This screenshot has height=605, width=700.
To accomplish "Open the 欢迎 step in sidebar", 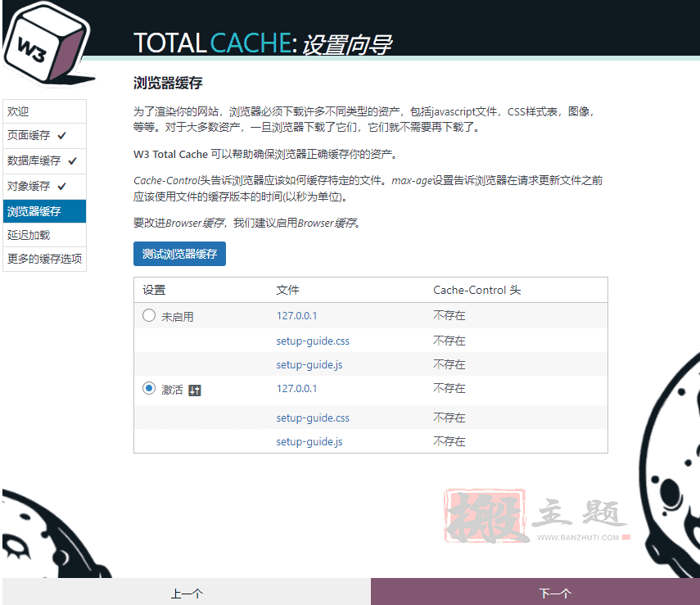I will point(45,111).
